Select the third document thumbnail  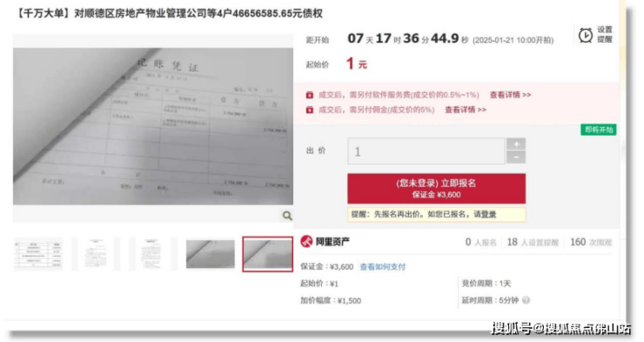[152, 254]
